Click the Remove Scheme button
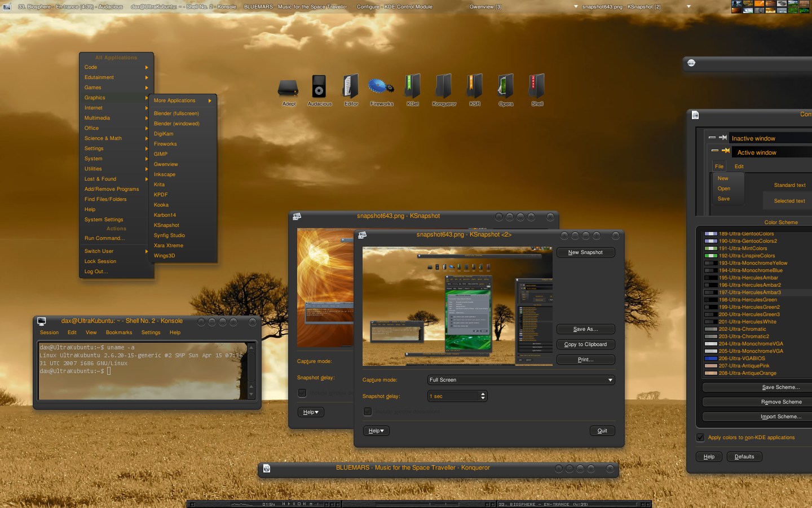Screen dimensions: 812x508 click(757, 402)
